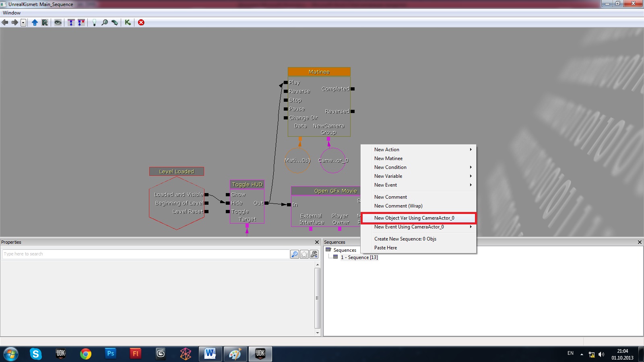Viewport: 644px width, 362px height.
Task: Select the Matinee node title bar
Action: point(319,72)
